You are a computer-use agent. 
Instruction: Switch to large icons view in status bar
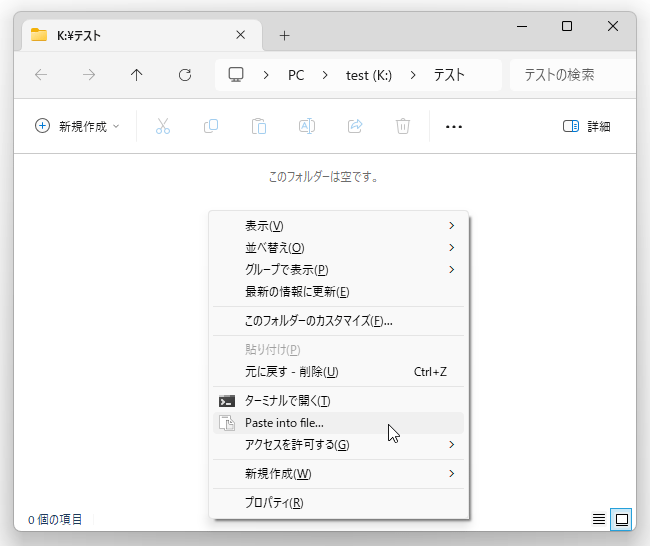(621, 519)
